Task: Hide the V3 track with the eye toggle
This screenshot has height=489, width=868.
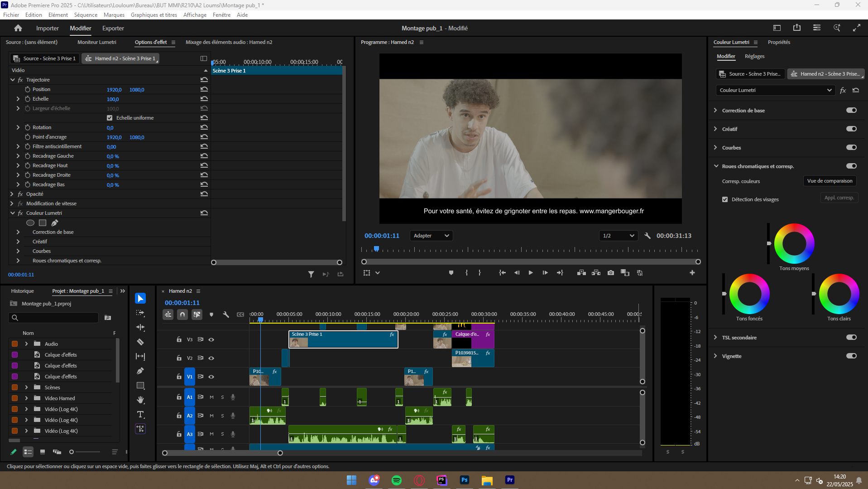Action: 211,339
